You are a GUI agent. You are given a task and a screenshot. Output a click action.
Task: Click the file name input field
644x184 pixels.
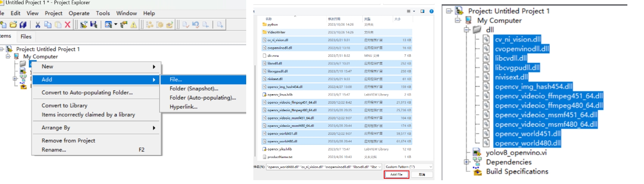[x=321, y=167]
